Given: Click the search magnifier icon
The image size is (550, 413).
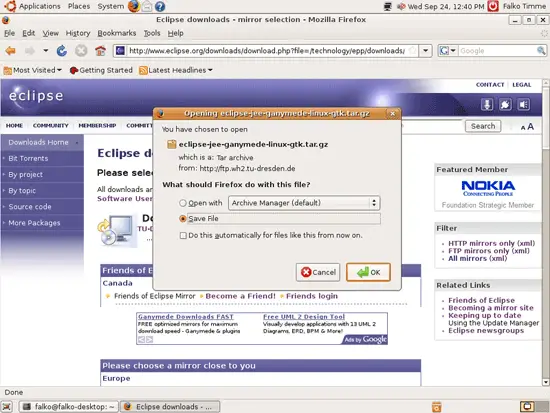Looking at the screenshot, I should point(541,51).
